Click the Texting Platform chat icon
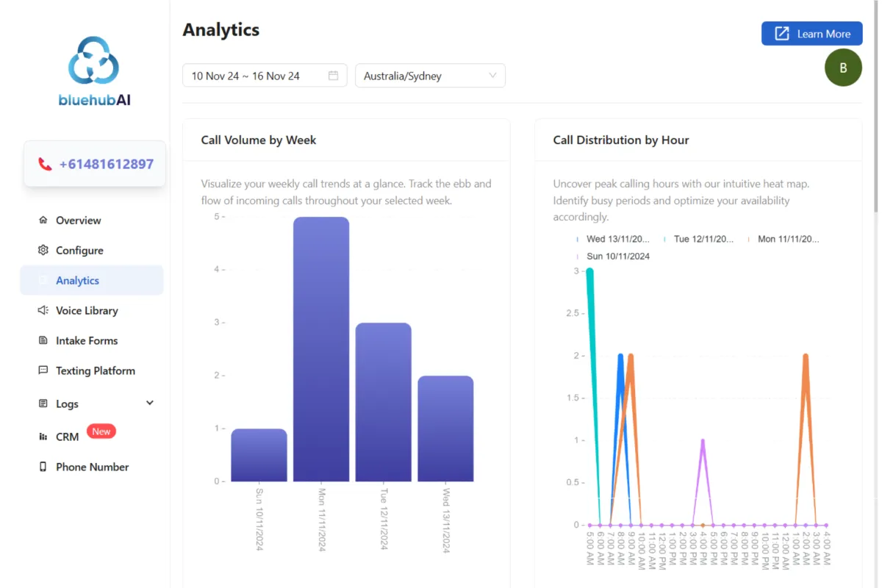The image size is (882, 588). 43,370
